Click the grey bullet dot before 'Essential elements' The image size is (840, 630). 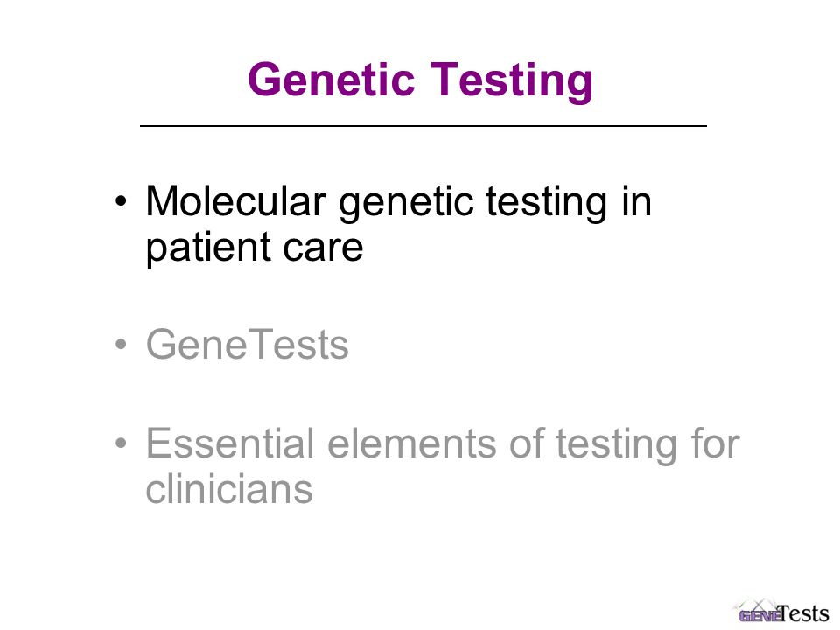(x=121, y=443)
